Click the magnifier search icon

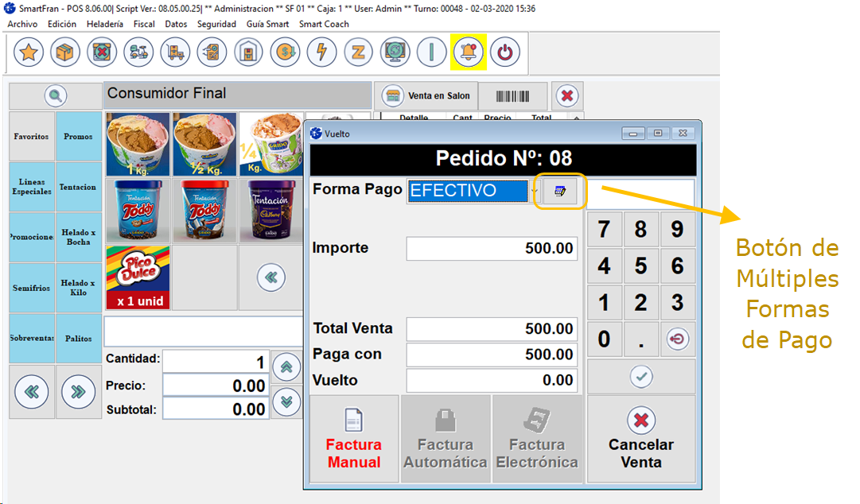click(x=55, y=96)
